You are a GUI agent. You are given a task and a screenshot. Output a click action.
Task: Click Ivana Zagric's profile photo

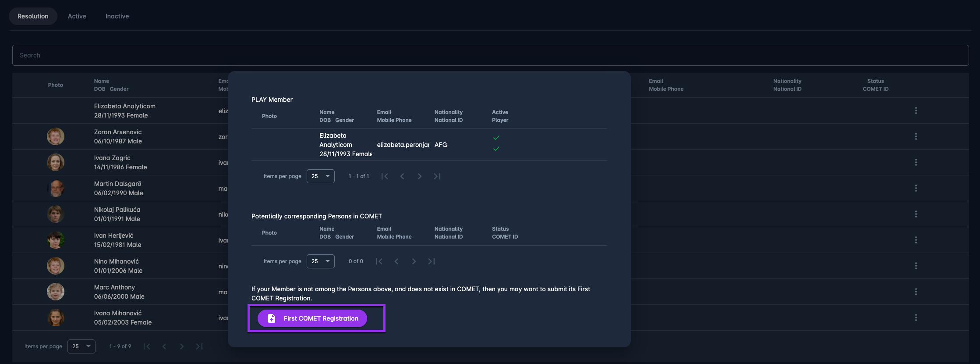click(56, 162)
